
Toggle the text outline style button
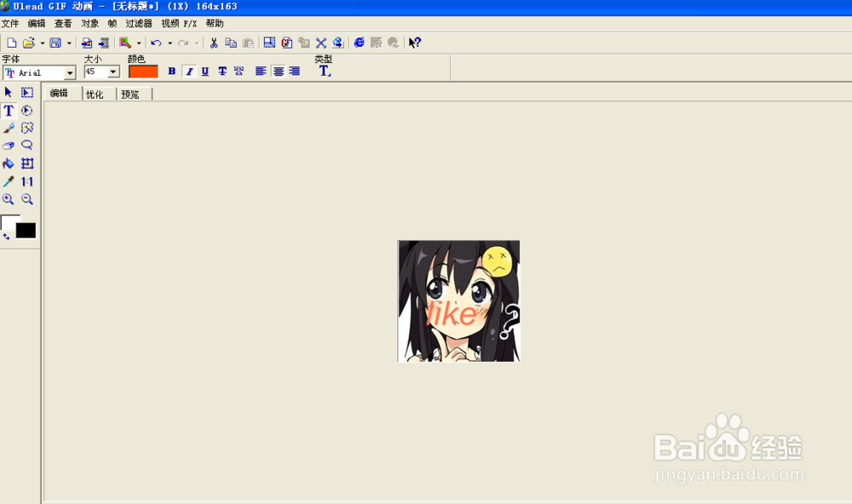pos(239,72)
